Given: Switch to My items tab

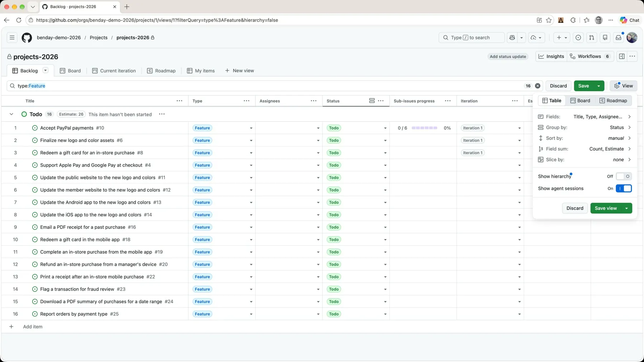Looking at the screenshot, I should click(200, 71).
